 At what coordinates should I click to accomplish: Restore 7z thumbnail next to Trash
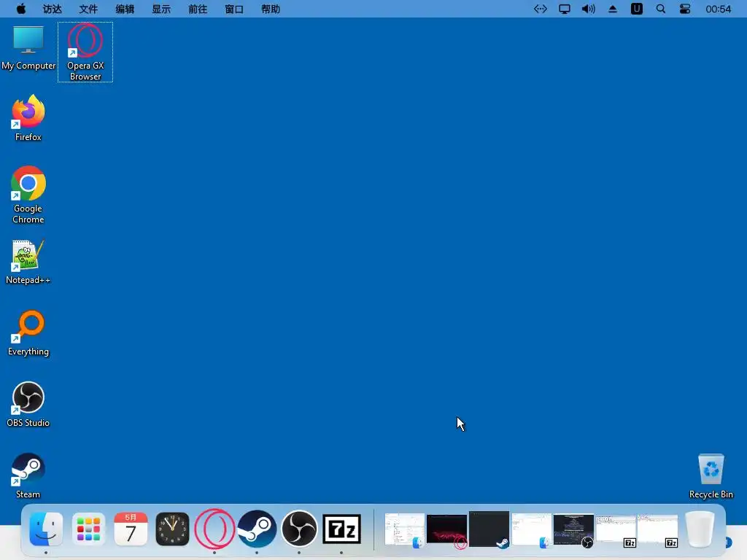click(657, 530)
